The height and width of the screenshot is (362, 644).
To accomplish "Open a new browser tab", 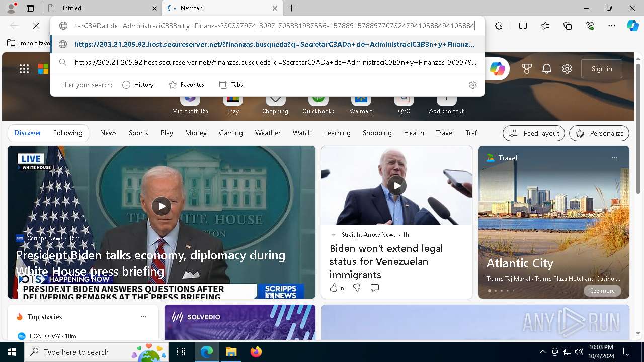I will [291, 8].
